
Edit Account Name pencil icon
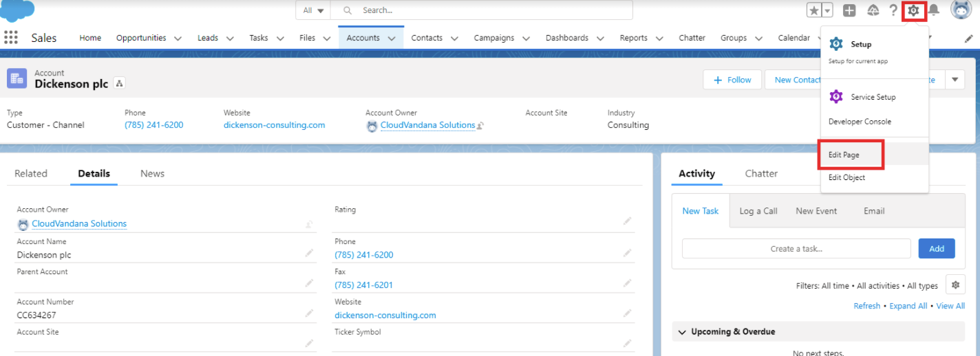coord(310,253)
